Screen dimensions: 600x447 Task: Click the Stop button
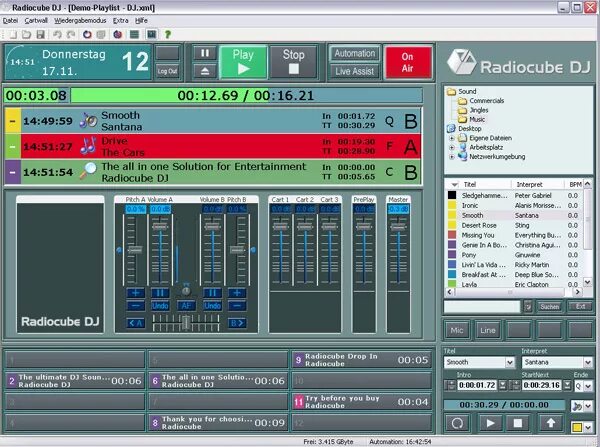point(293,62)
